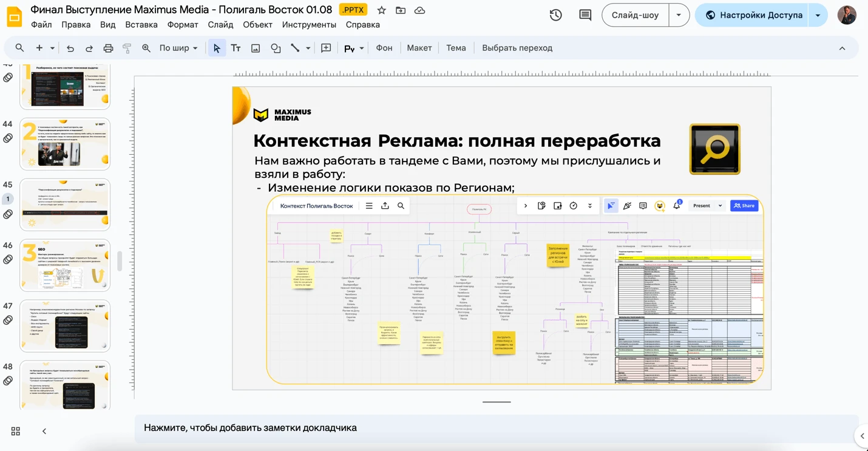The image size is (868, 451).
Task: Redo last action
Action: point(89,48)
